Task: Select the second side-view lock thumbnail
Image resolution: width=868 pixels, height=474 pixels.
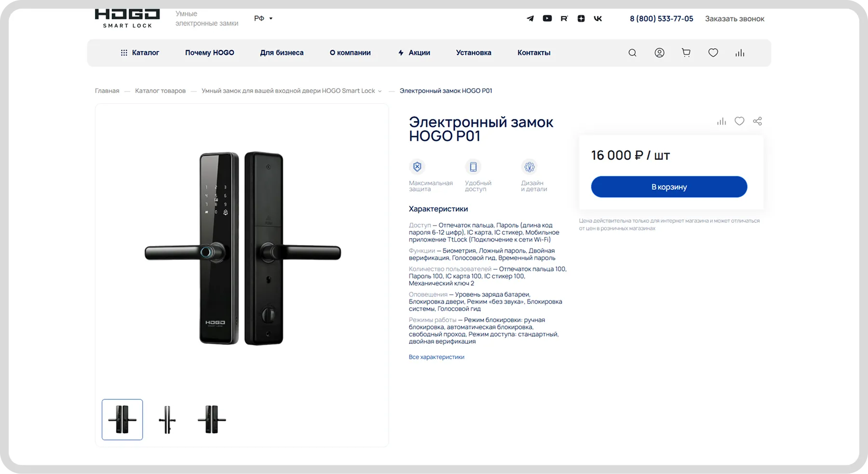Action: tap(167, 420)
